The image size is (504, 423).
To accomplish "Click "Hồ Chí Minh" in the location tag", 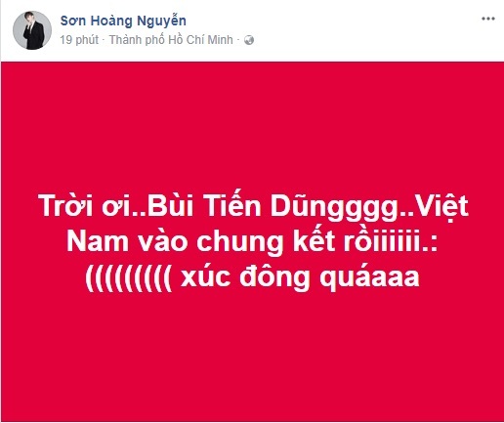I will tap(200, 40).
